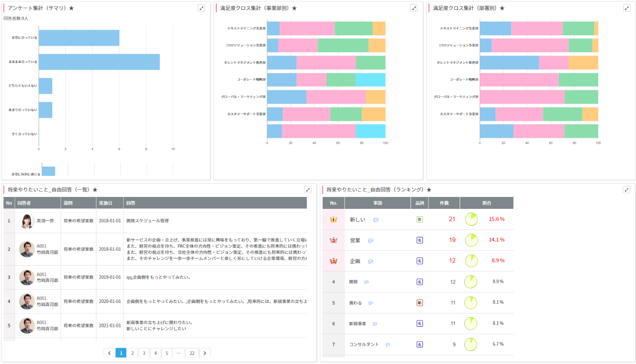Viewport: 636px width, 364px height.
Task: Open the comment bubble next to 新しい
Action: point(376,220)
